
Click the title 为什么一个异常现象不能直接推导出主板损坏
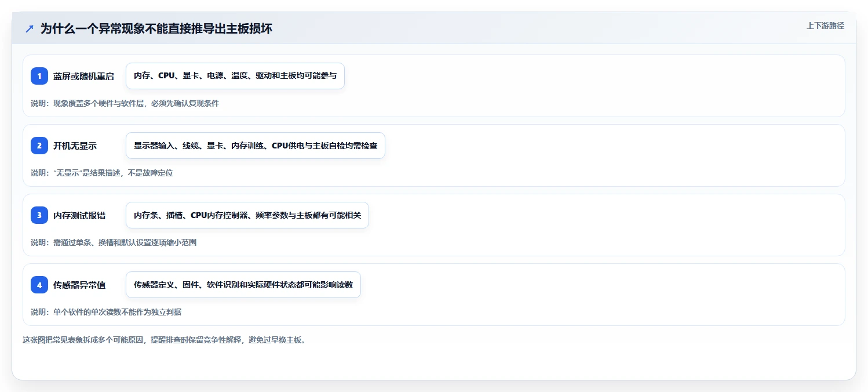tap(156, 28)
